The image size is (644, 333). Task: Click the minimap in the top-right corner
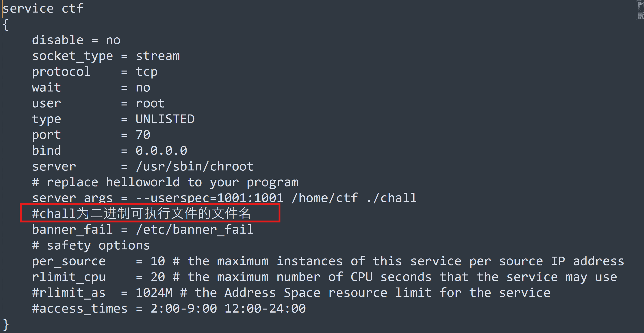pyautogui.click(x=640, y=10)
